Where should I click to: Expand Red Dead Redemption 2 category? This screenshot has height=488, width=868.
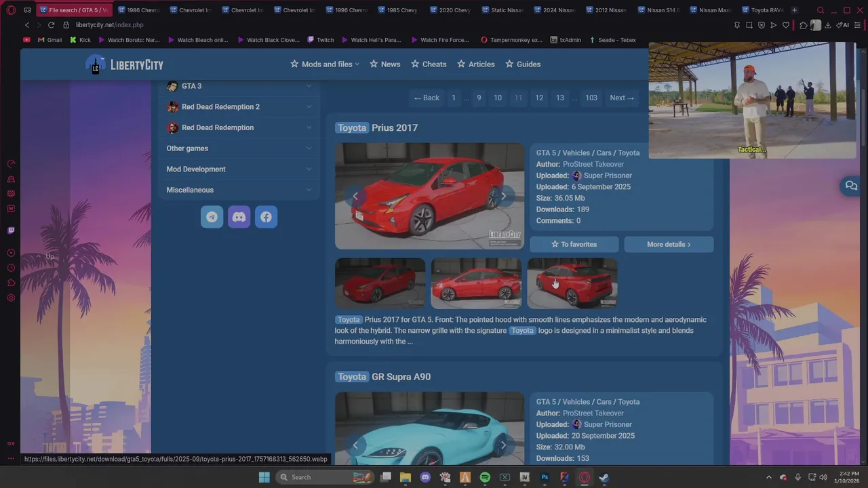point(239,106)
